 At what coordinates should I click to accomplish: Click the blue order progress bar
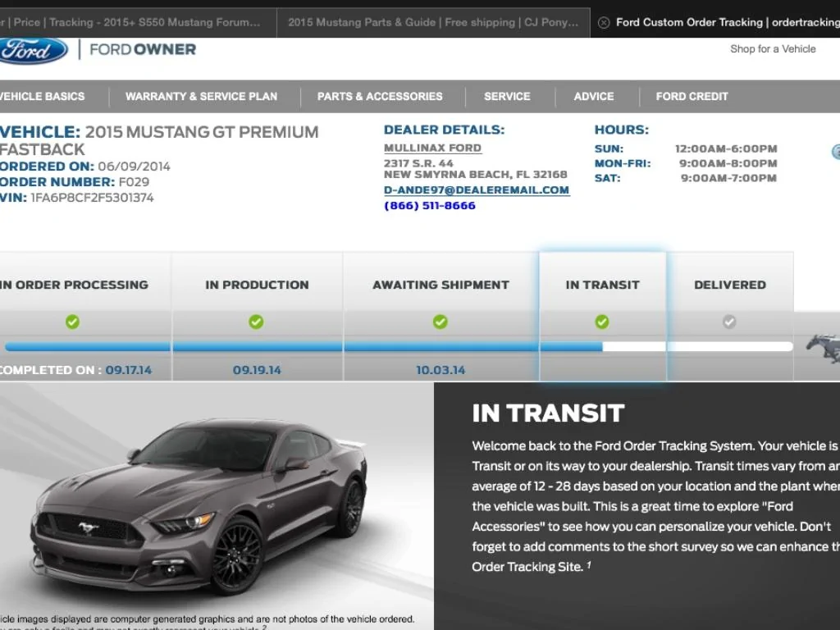tap(304, 347)
